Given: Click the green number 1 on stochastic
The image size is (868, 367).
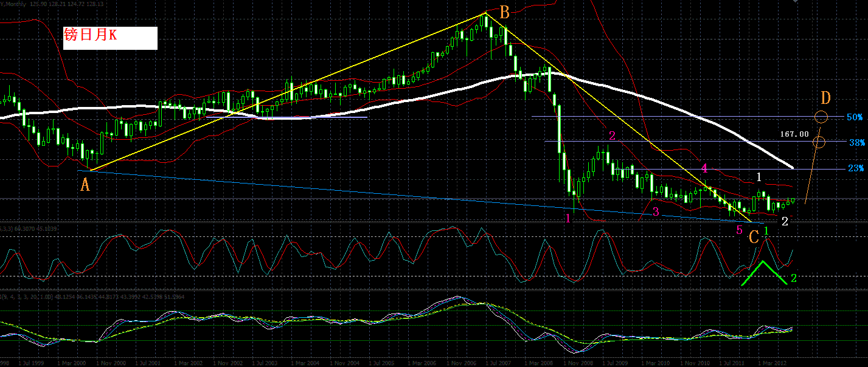Looking at the screenshot, I should coord(767,231).
